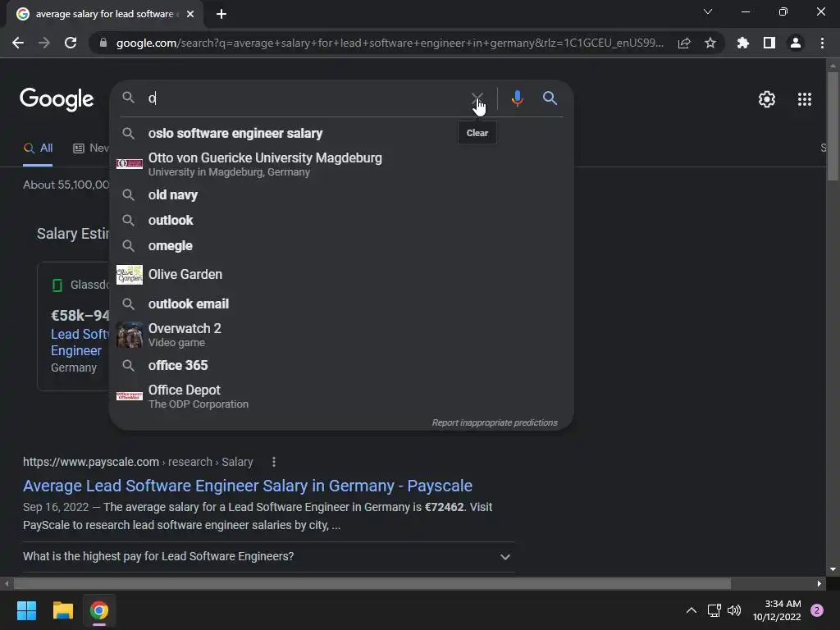Open clock showing 3:34 AM
The image size is (840, 630).
pyautogui.click(x=777, y=610)
